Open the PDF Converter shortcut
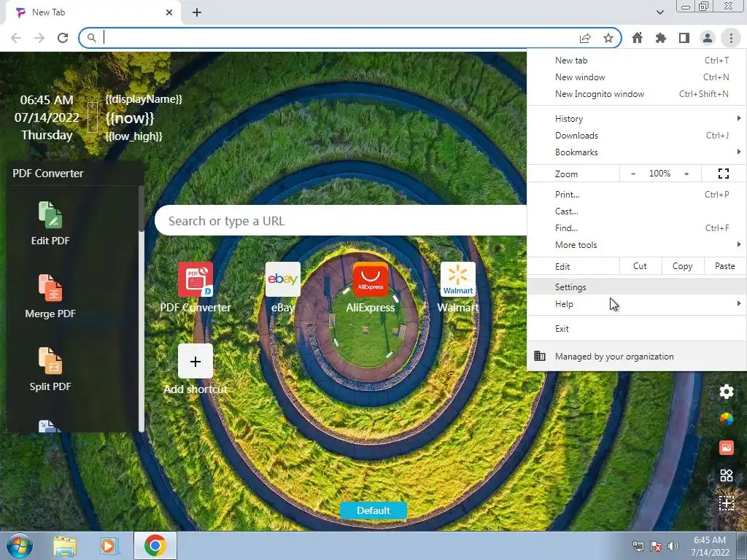 (x=196, y=287)
